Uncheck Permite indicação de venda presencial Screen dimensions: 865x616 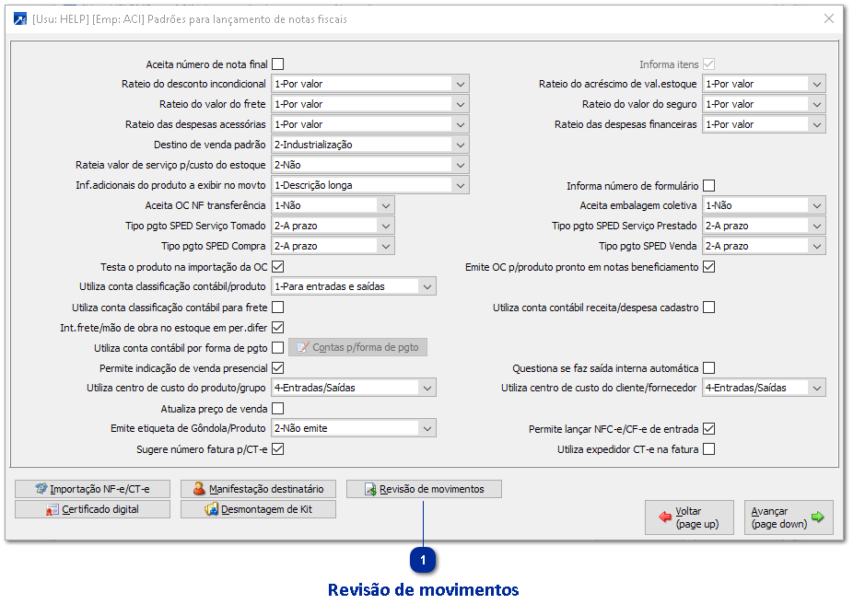[278, 367]
